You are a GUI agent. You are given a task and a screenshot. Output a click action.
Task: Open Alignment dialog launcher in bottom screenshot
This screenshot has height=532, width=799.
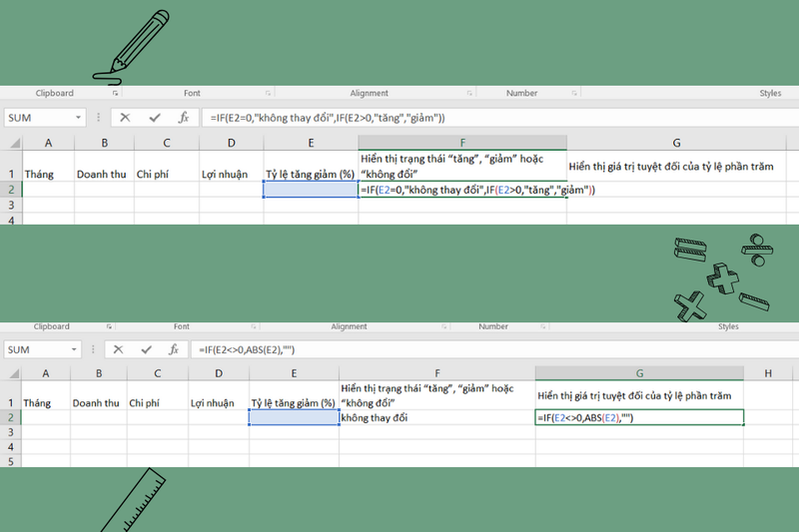click(x=443, y=326)
